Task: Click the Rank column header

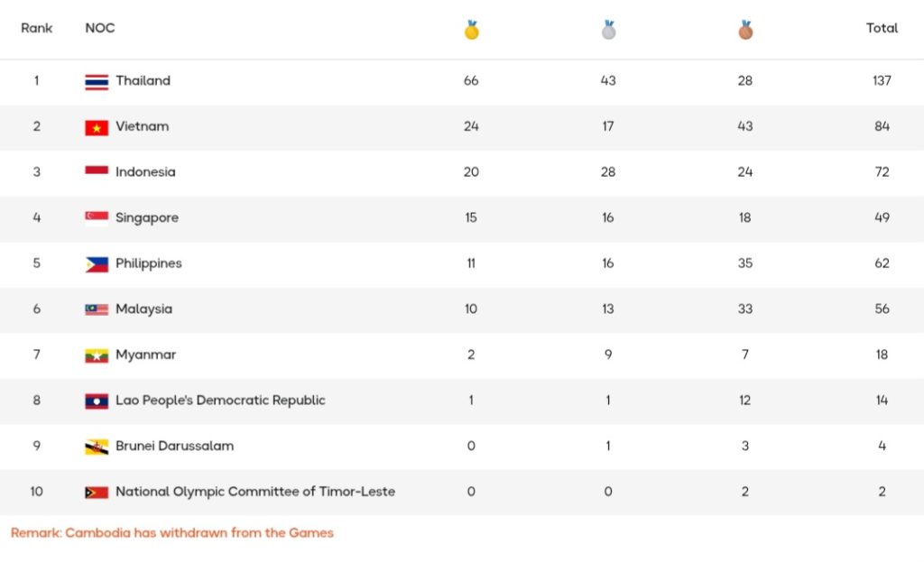Action: (x=37, y=28)
